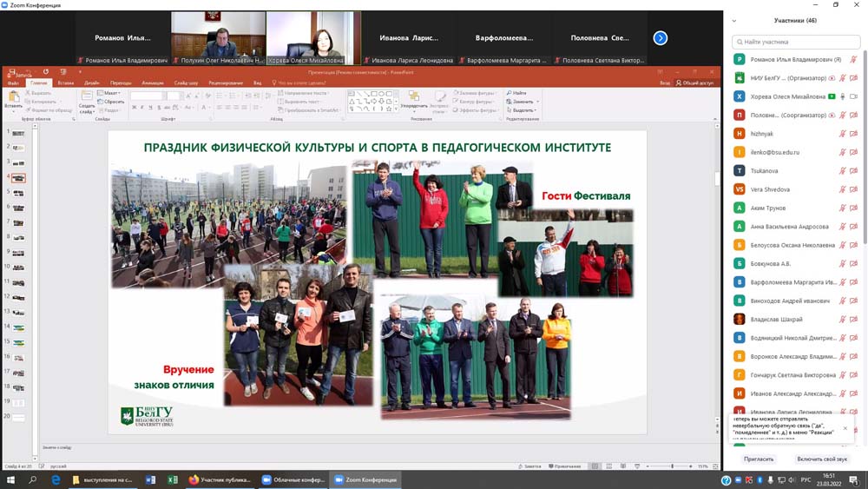
Task: Click the Paste (Вставить) icon in ribbon
Action: point(13,99)
